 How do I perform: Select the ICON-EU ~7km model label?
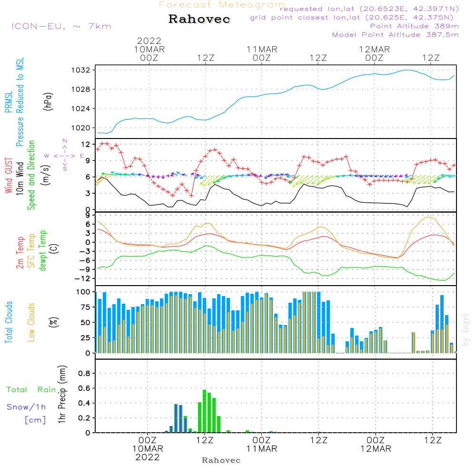61,26
